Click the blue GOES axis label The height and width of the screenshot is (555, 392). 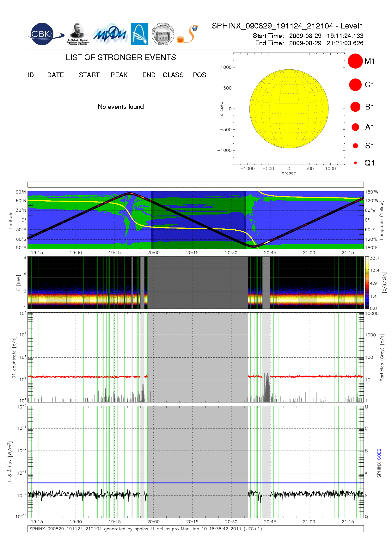pos(379,454)
